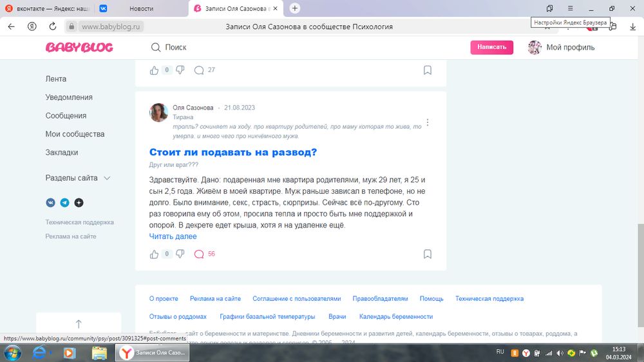Open the 'О проекте' footer link
The image size is (644, 362).
point(164,299)
